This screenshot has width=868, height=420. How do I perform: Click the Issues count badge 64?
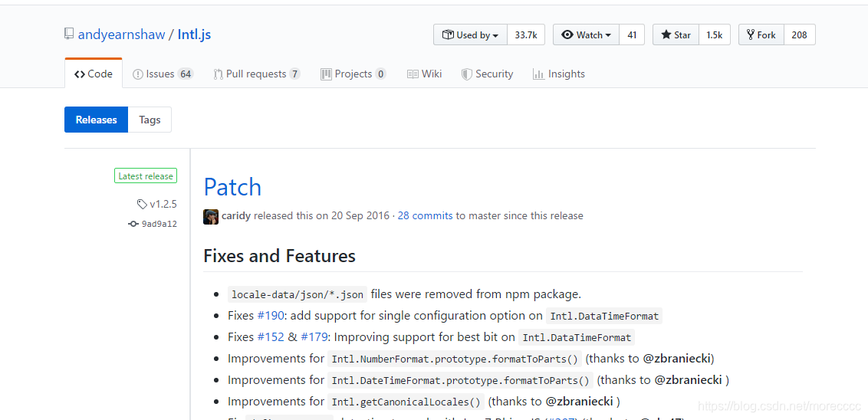186,74
